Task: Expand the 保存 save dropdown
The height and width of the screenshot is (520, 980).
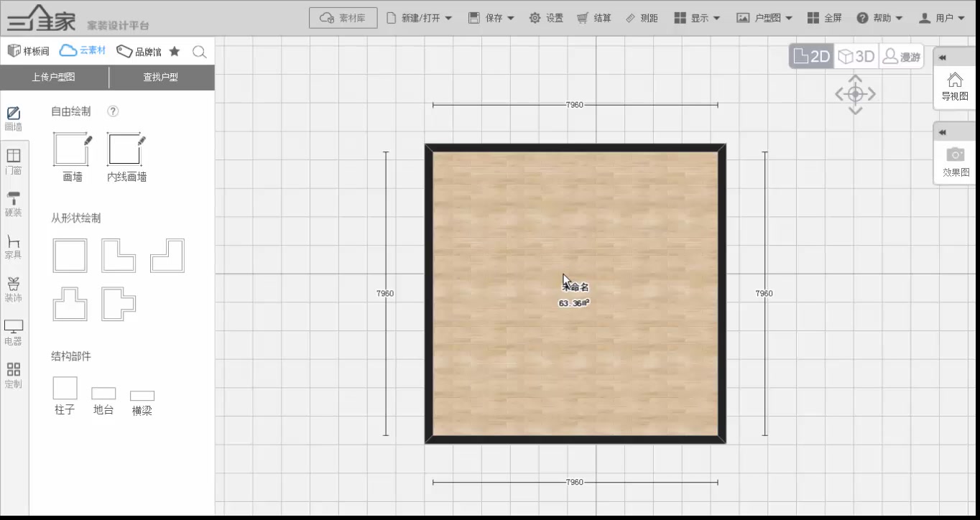Action: (491, 18)
